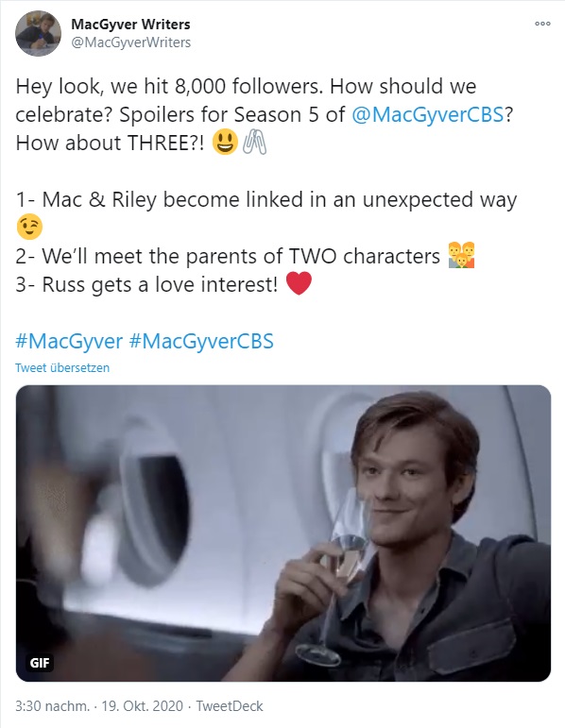Viewport: 565px width, 728px height.
Task: Click the MacGyver Writers profile avatar
Action: 38,33
